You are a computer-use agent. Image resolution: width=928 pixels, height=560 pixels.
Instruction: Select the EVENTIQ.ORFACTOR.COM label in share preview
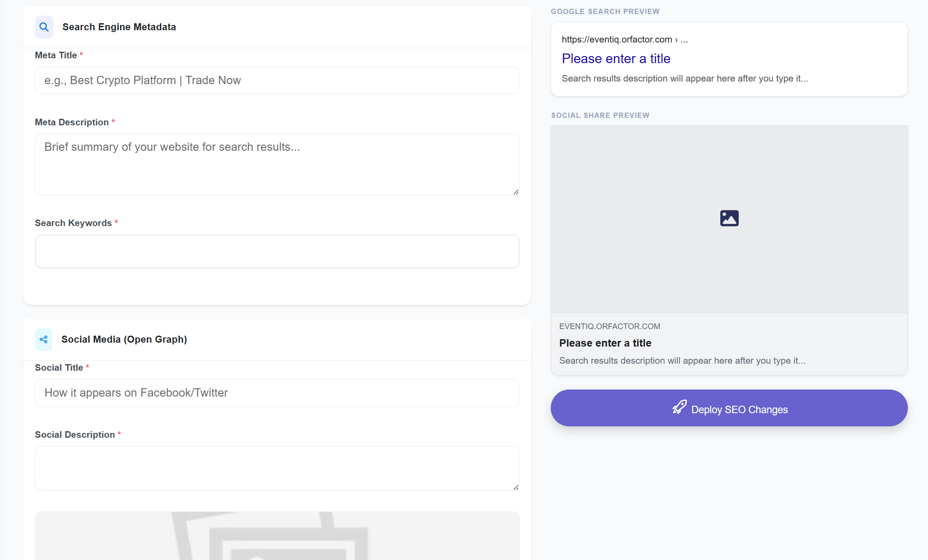(x=609, y=326)
